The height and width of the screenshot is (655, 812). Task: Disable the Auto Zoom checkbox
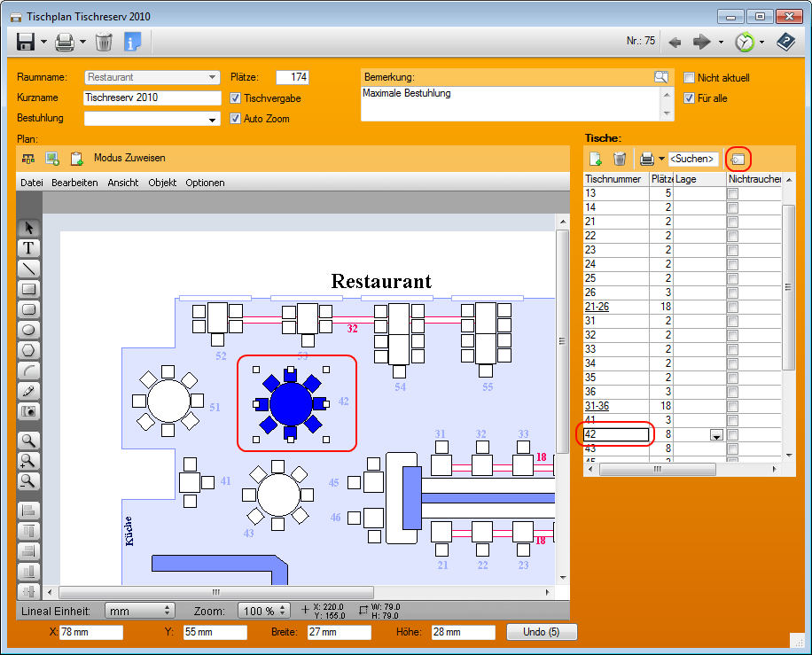click(x=236, y=119)
